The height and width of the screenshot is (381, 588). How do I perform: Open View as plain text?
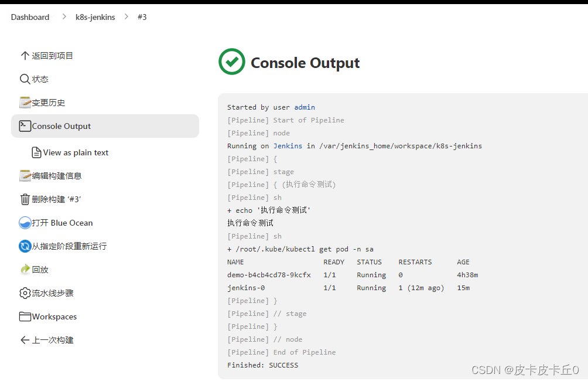coord(76,152)
